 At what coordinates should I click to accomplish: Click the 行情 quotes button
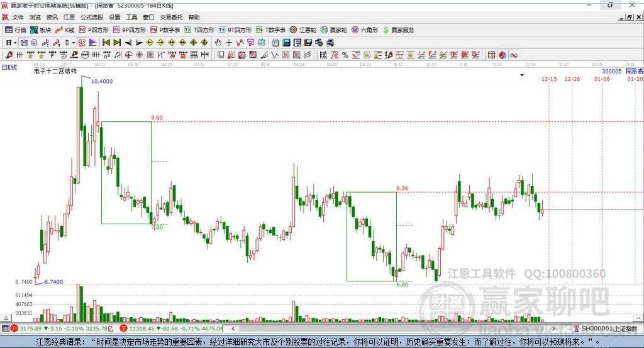[16, 30]
